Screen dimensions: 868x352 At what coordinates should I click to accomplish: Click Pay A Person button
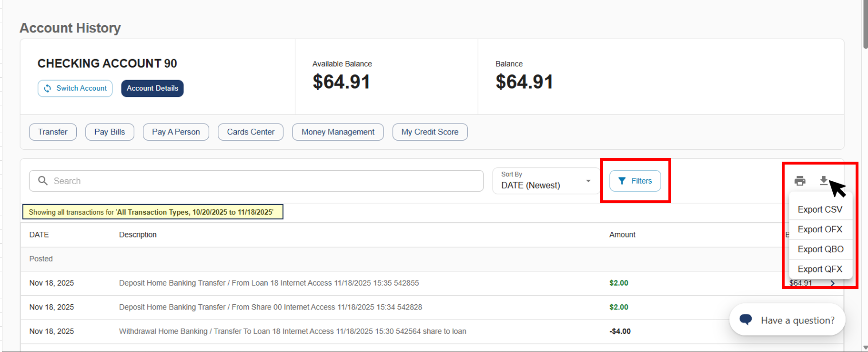[x=176, y=132]
